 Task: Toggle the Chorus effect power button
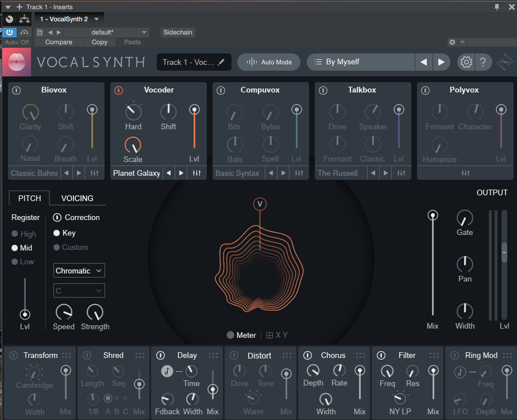(307, 355)
